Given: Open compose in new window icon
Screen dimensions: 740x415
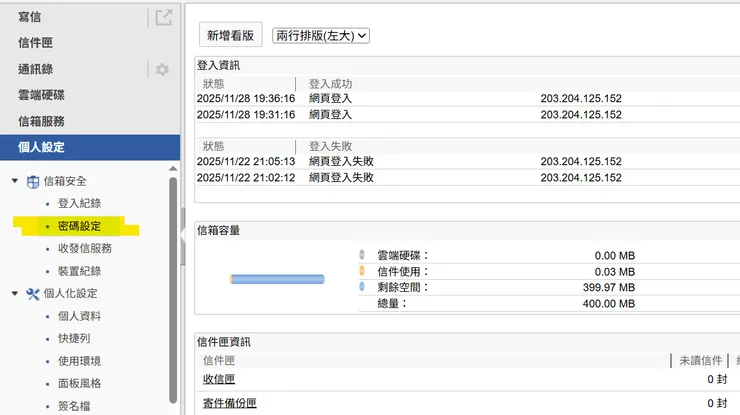Looking at the screenshot, I should tap(164, 18).
